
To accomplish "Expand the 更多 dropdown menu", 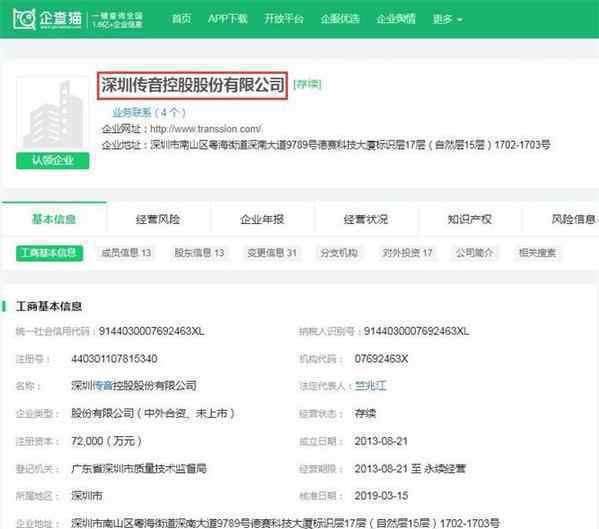I will click(447, 19).
